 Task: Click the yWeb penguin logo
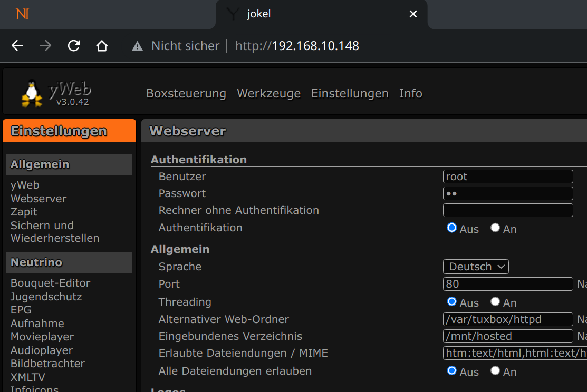point(32,93)
